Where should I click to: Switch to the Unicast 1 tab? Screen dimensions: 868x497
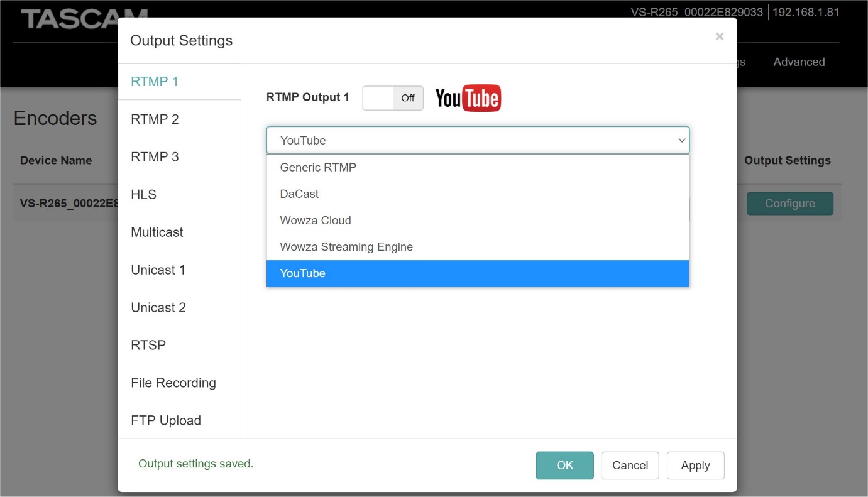(158, 270)
